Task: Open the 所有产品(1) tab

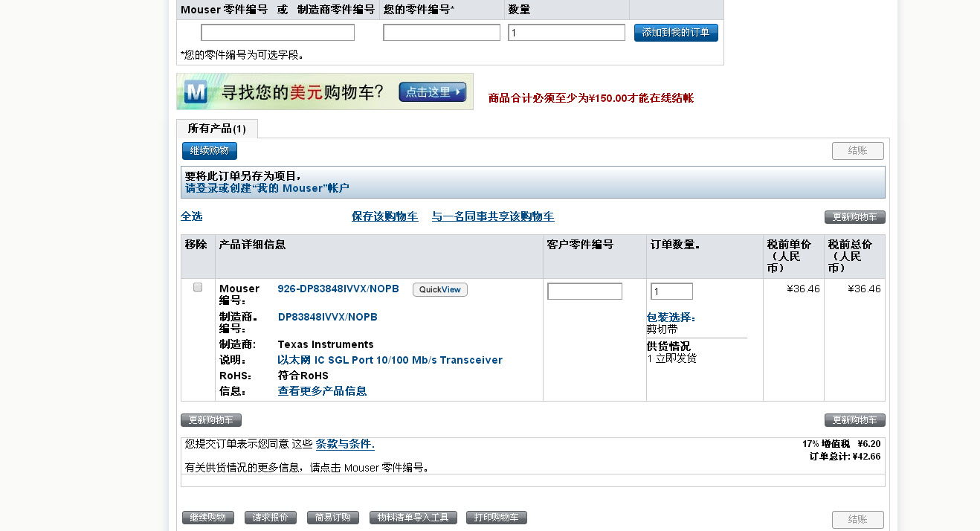Action: pyautogui.click(x=217, y=129)
